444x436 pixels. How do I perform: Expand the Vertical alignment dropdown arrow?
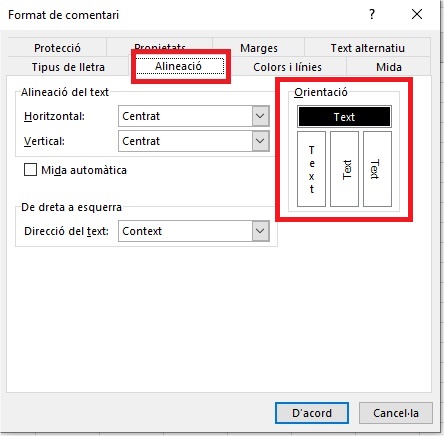pyautogui.click(x=260, y=141)
